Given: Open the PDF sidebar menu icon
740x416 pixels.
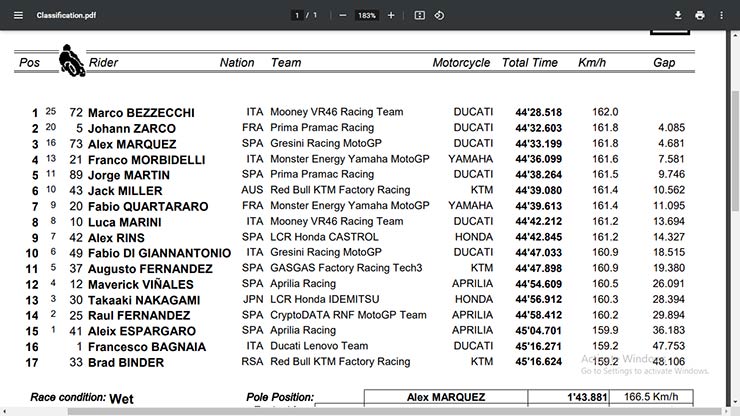Looking at the screenshot, I should 16,16.
